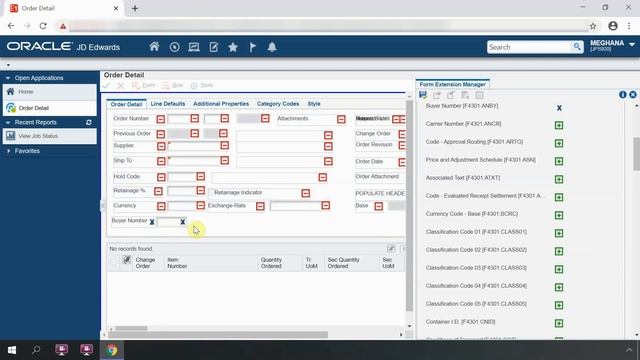This screenshot has height=360, width=640.
Task: Add Classification Code 01 field
Action: [559, 233]
